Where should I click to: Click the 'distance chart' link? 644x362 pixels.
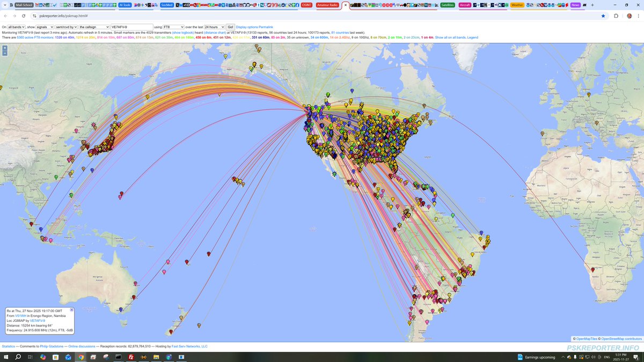point(215,32)
